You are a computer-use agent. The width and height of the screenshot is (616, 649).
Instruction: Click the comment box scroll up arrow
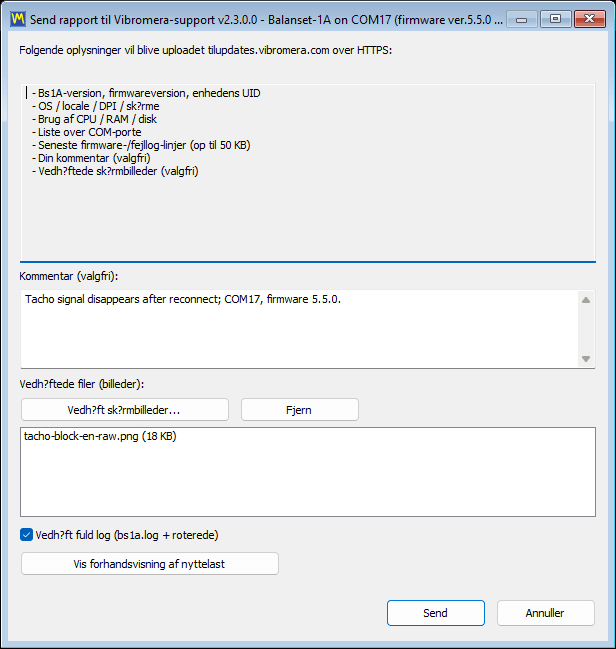586,300
